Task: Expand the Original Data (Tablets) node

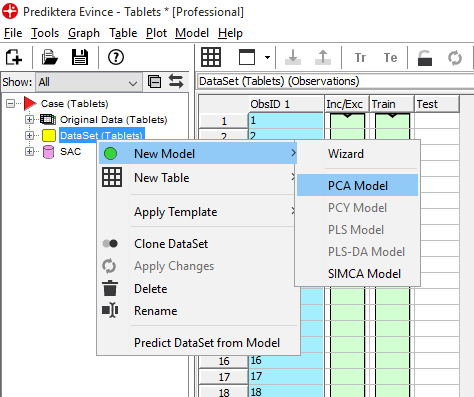Action: (29, 119)
